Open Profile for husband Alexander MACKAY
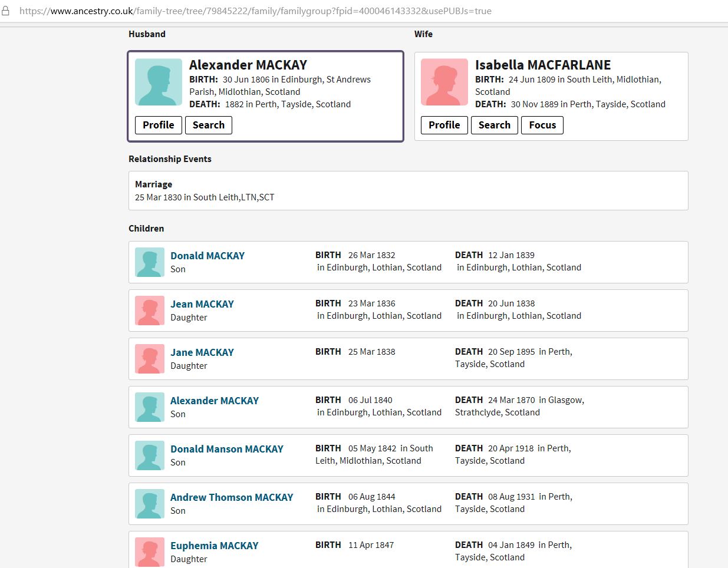The width and height of the screenshot is (728, 568). 158,125
